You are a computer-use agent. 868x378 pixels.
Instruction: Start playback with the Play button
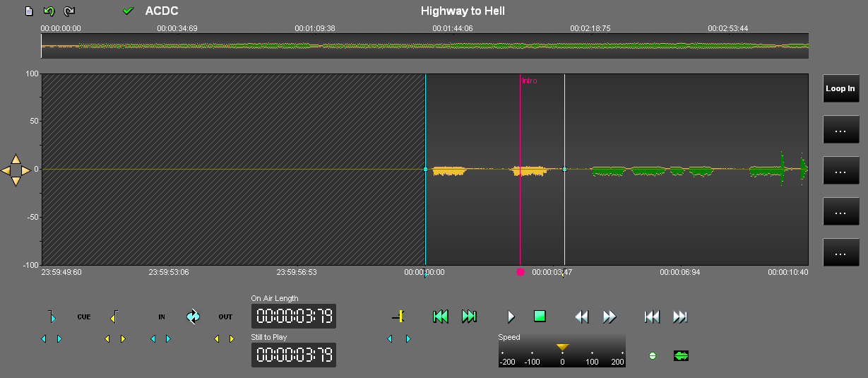tap(511, 317)
